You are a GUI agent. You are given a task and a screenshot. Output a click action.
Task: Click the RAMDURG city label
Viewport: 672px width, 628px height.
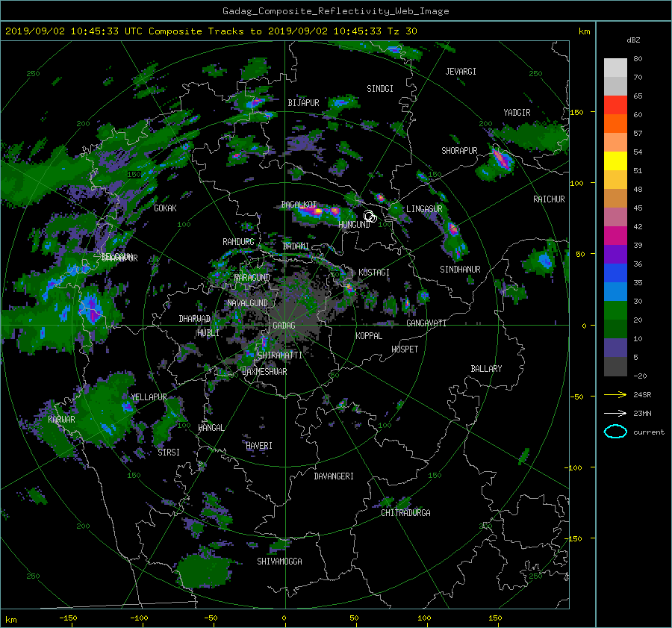[x=238, y=242]
